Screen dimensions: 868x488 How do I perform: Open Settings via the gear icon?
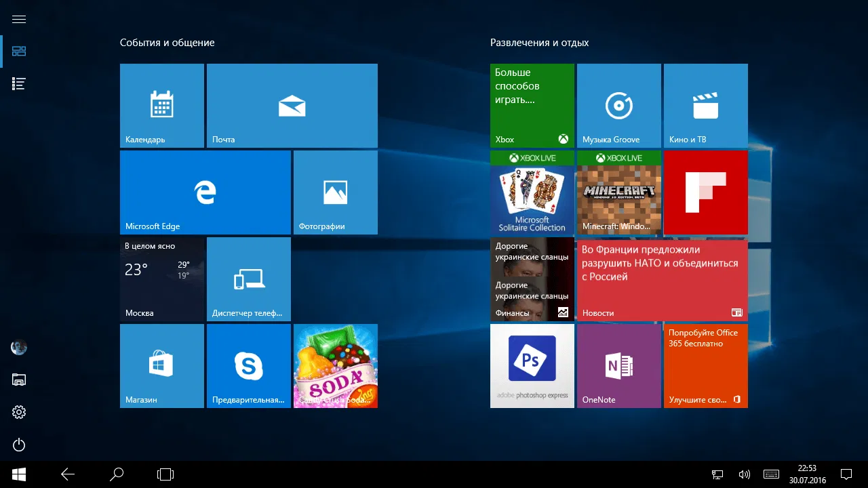point(18,412)
